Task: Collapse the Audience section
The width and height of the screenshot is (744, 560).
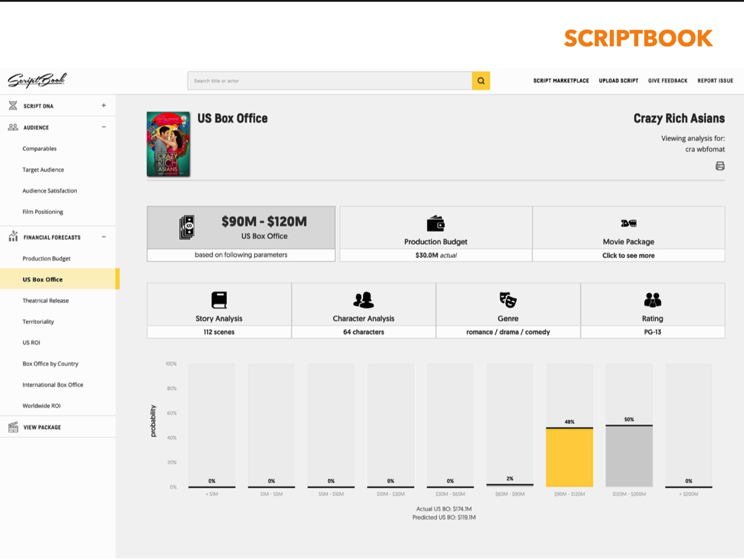Action: coord(104,127)
